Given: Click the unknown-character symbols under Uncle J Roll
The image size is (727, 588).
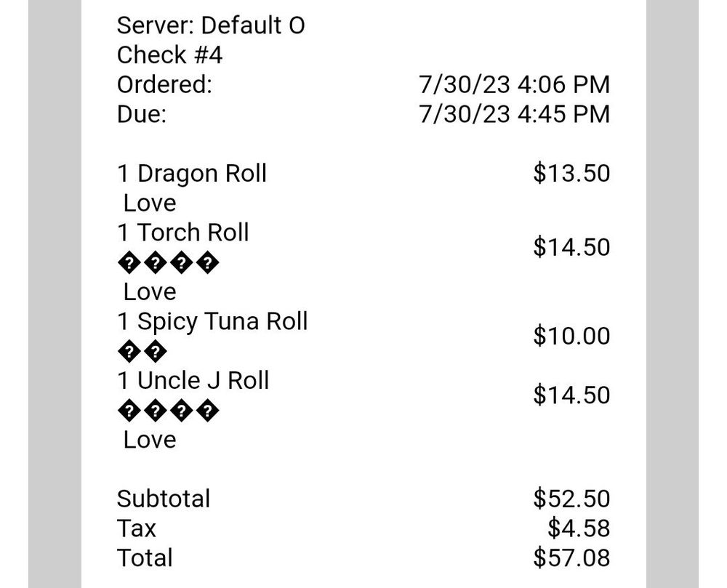Looking at the screenshot, I should (x=169, y=411).
